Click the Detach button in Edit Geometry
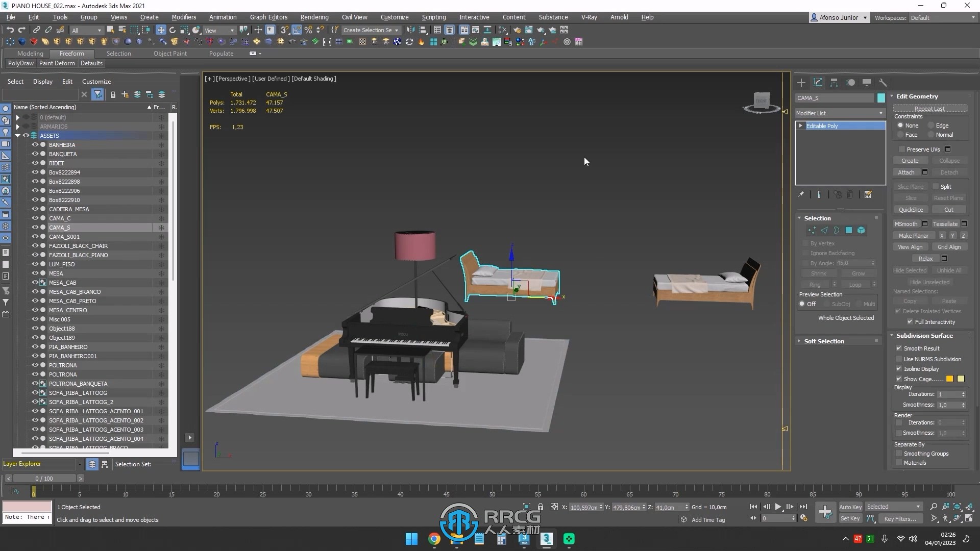Viewport: 980px width, 551px height. (949, 172)
